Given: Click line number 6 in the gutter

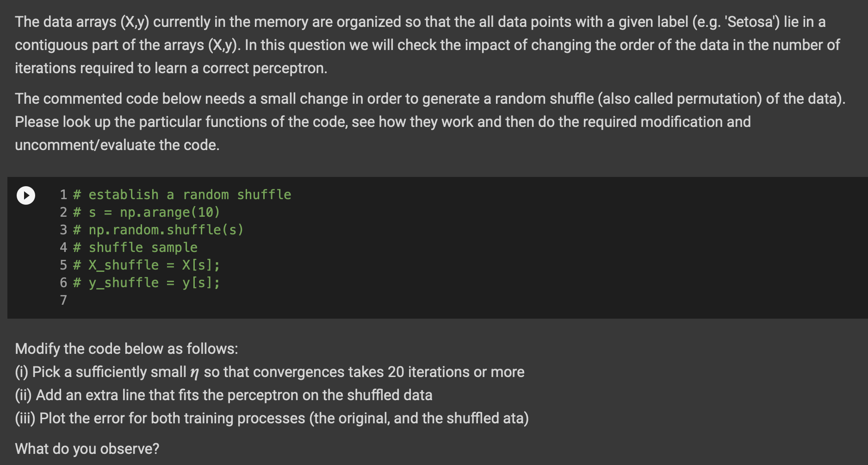Looking at the screenshot, I should pyautogui.click(x=63, y=283).
